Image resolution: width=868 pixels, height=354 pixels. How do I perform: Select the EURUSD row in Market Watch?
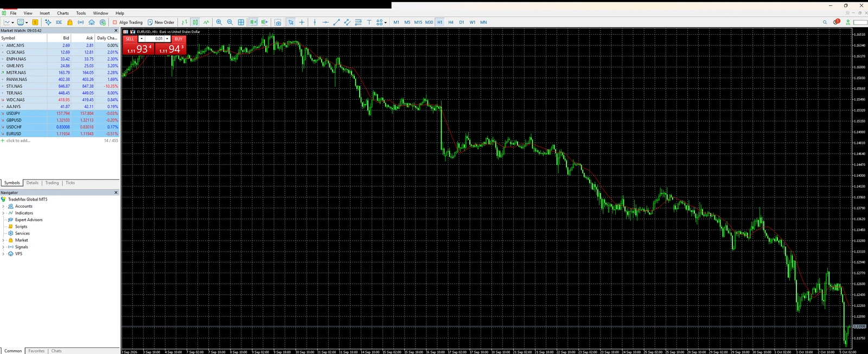60,133
